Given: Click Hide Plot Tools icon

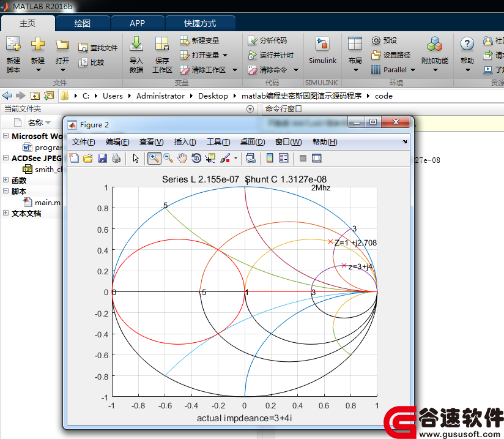Looking at the screenshot, I should [303, 158].
